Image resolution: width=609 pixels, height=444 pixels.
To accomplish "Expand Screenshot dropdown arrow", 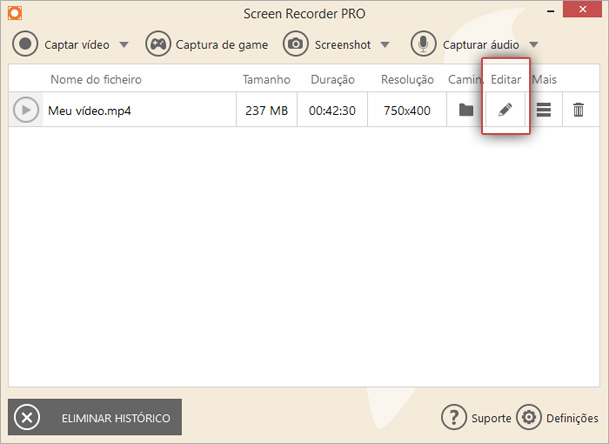I will (385, 45).
